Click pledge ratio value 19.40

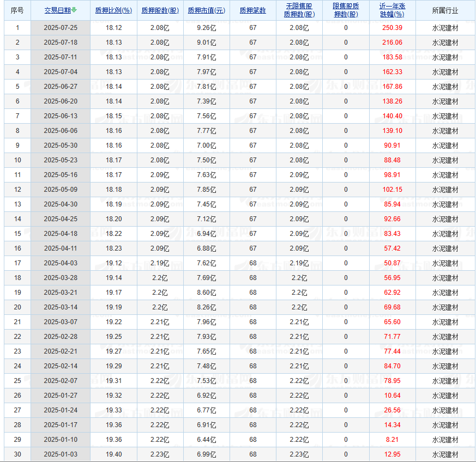pyautogui.click(x=113, y=454)
